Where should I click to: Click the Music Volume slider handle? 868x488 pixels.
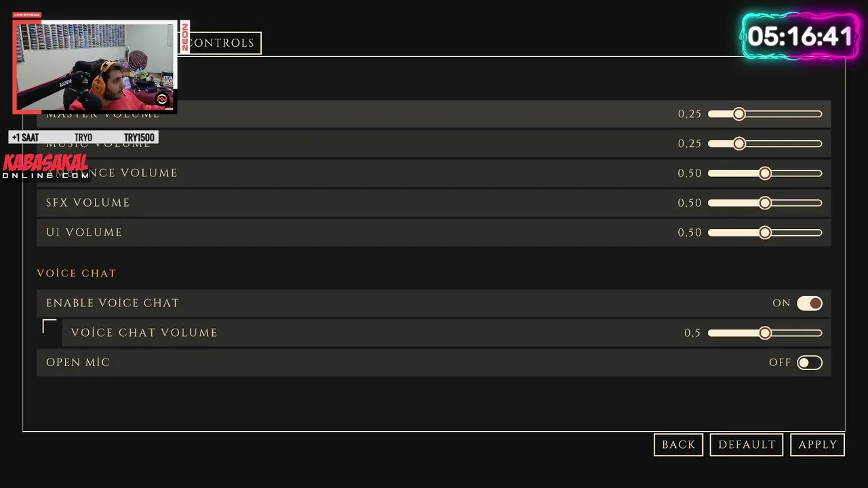[x=739, y=144]
